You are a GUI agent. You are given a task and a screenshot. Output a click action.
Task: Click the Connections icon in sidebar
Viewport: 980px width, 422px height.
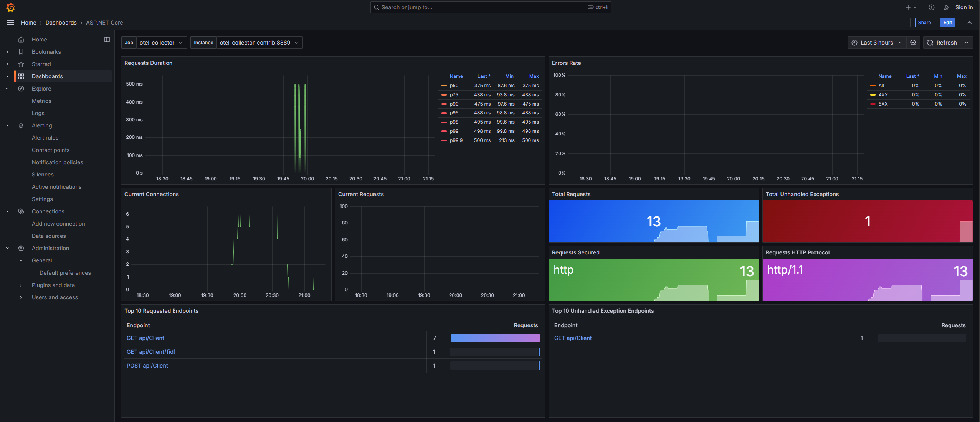(x=21, y=211)
